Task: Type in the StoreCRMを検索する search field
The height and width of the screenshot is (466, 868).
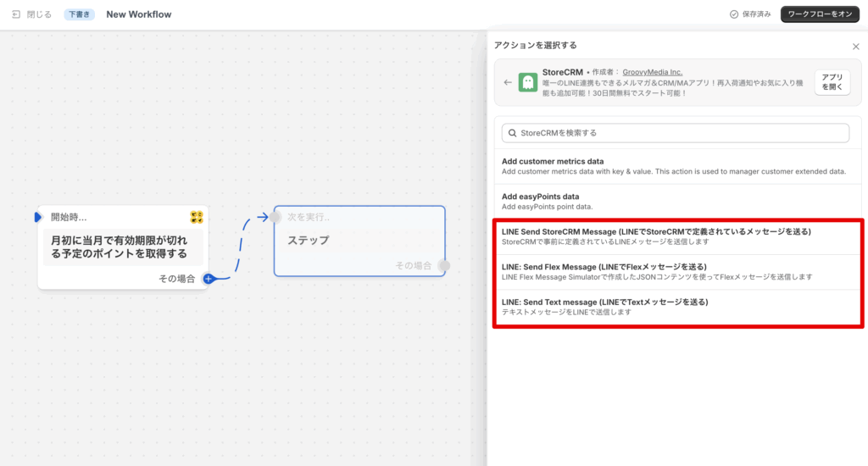Action: [678, 133]
